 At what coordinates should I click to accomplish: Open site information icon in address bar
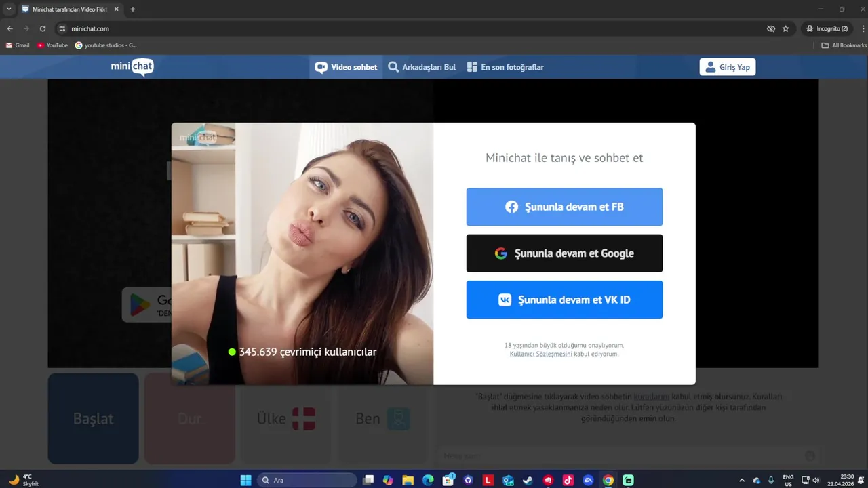62,28
